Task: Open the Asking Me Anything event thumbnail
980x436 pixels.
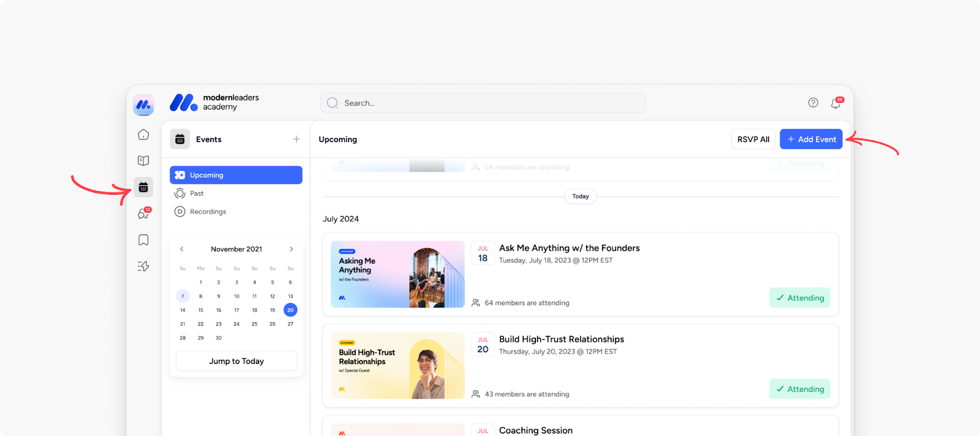Action: pyautogui.click(x=398, y=274)
